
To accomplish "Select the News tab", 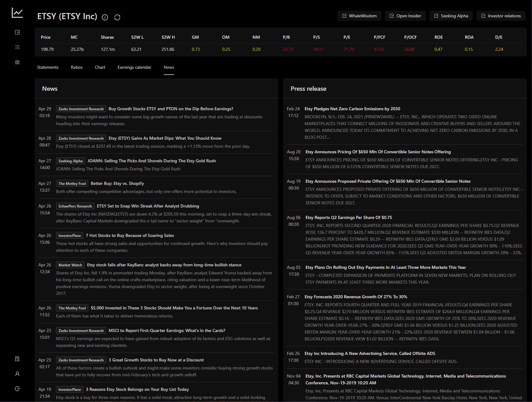I will point(169,67).
